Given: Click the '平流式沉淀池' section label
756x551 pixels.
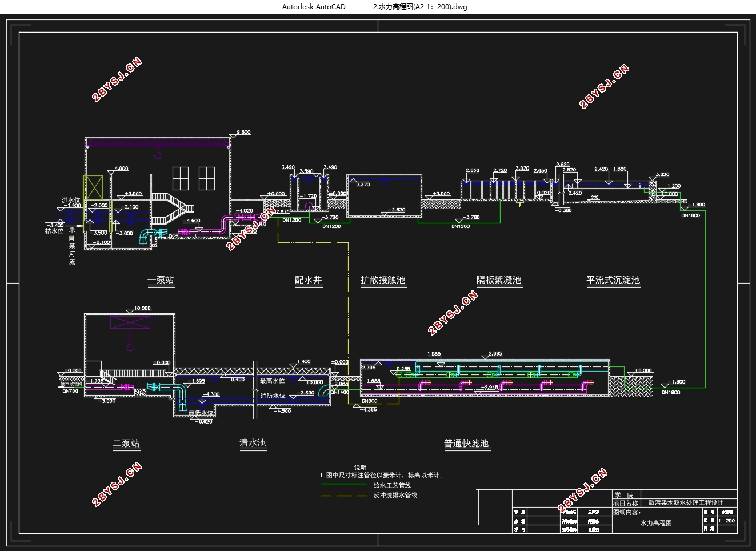Looking at the screenshot, I should pos(613,280).
